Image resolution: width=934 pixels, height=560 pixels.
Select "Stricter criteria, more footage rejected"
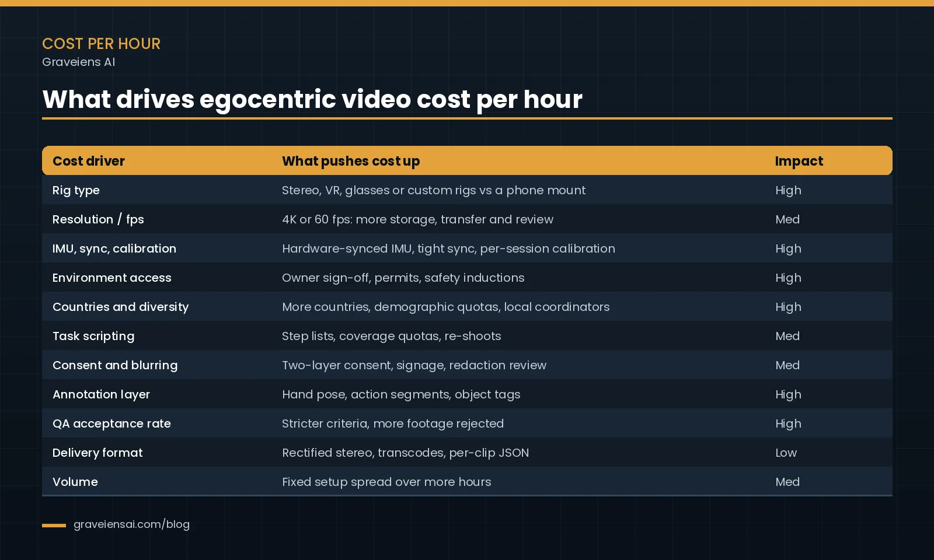click(393, 423)
